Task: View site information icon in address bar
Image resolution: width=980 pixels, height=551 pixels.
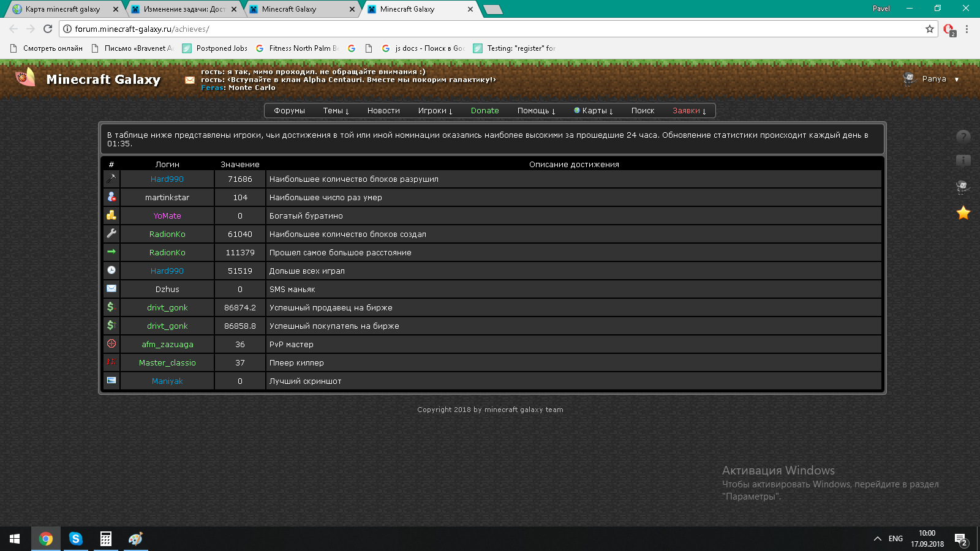Action: (x=68, y=29)
